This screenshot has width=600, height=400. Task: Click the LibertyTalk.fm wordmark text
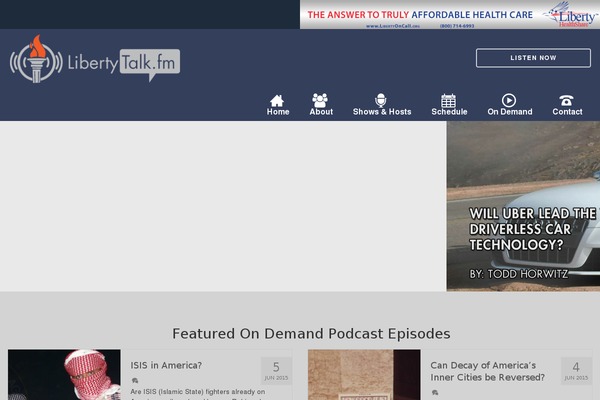click(123, 63)
